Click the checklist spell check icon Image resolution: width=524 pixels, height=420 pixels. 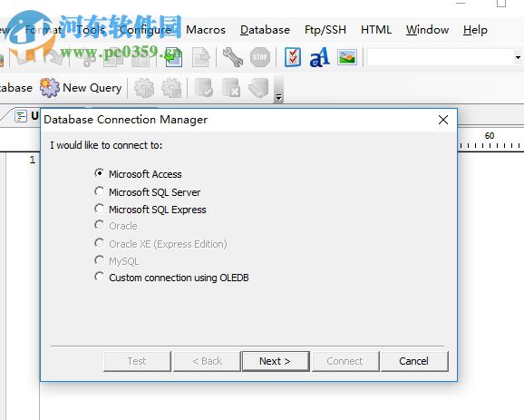(x=293, y=57)
